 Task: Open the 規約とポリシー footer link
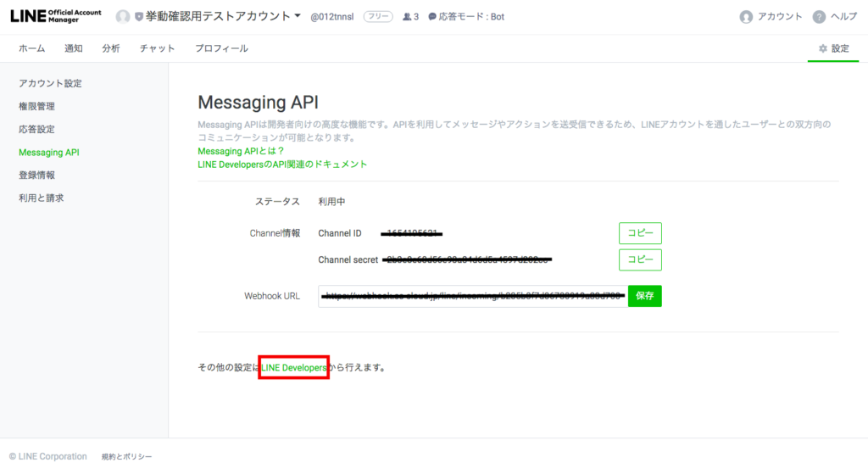127,457
